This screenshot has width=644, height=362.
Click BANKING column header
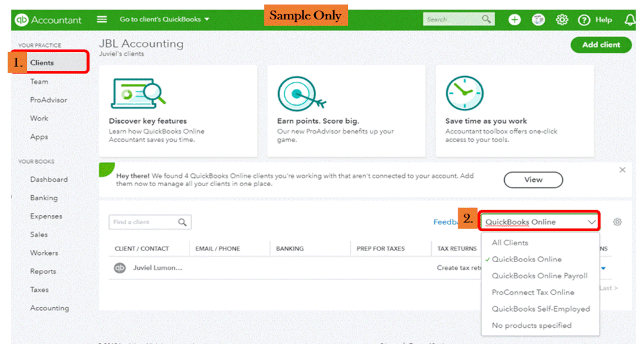click(x=289, y=249)
